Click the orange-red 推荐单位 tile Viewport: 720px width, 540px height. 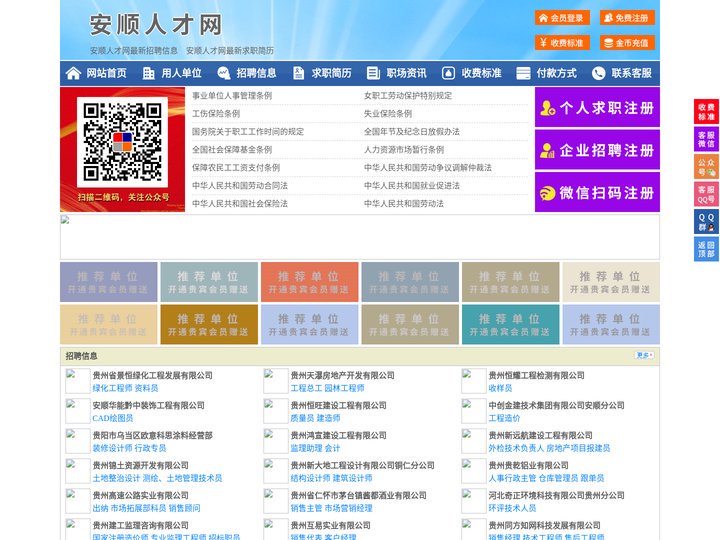click(x=309, y=282)
